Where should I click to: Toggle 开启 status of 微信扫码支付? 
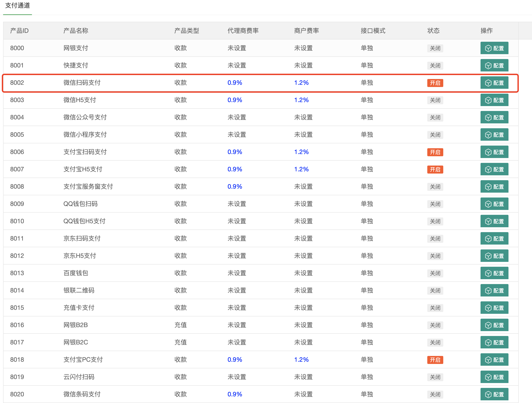[x=435, y=83]
